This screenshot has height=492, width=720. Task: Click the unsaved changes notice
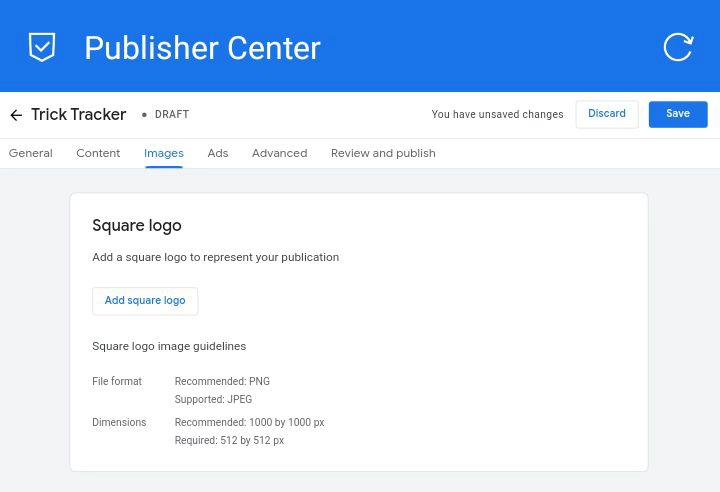(497, 115)
